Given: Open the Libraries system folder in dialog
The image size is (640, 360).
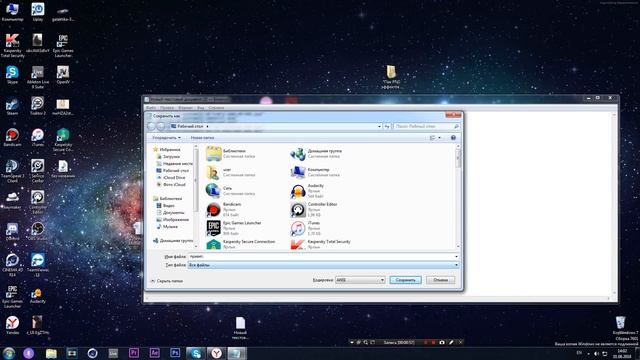Looking at the screenshot, I should (x=231, y=153).
